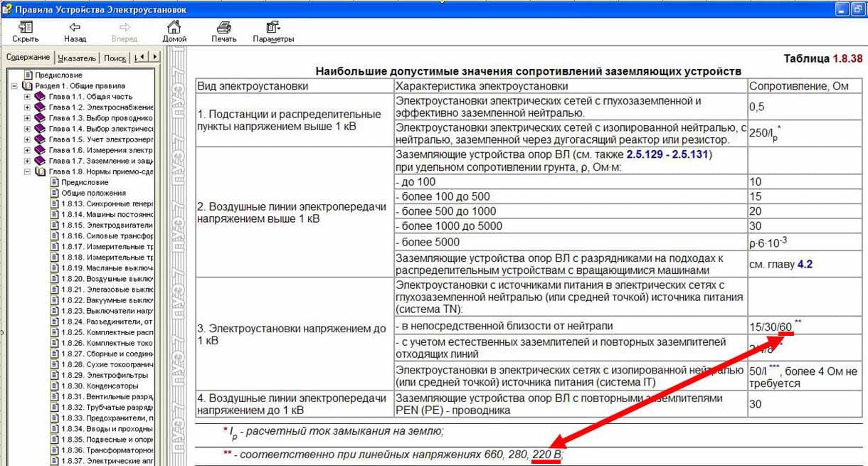Click the page icon beside 1.8.29 Электрофильтры
This screenshot has height=466, width=868.
click(54, 375)
